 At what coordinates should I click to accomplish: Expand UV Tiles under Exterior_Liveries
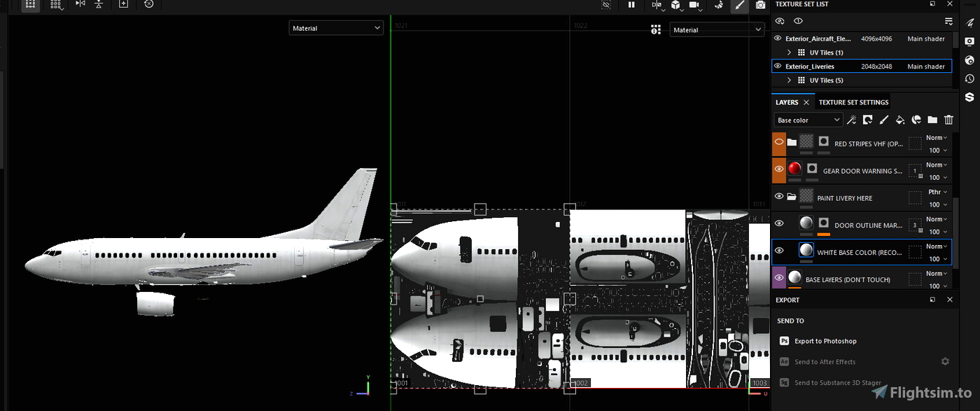[x=790, y=80]
